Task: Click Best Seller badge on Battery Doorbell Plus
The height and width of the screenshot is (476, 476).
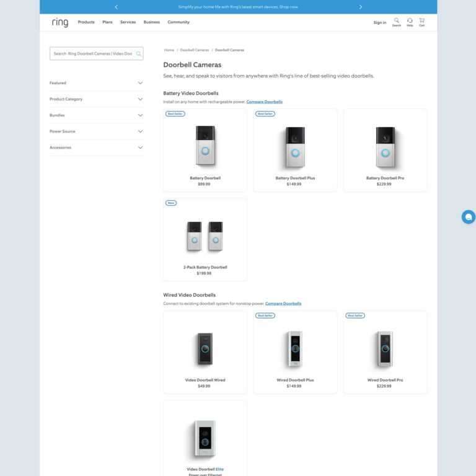Action: (265, 114)
